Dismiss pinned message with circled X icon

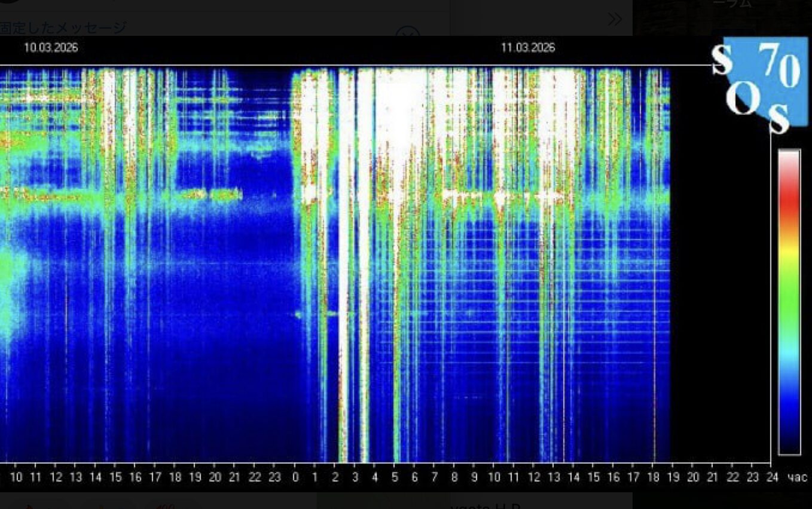pyautogui.click(x=407, y=33)
